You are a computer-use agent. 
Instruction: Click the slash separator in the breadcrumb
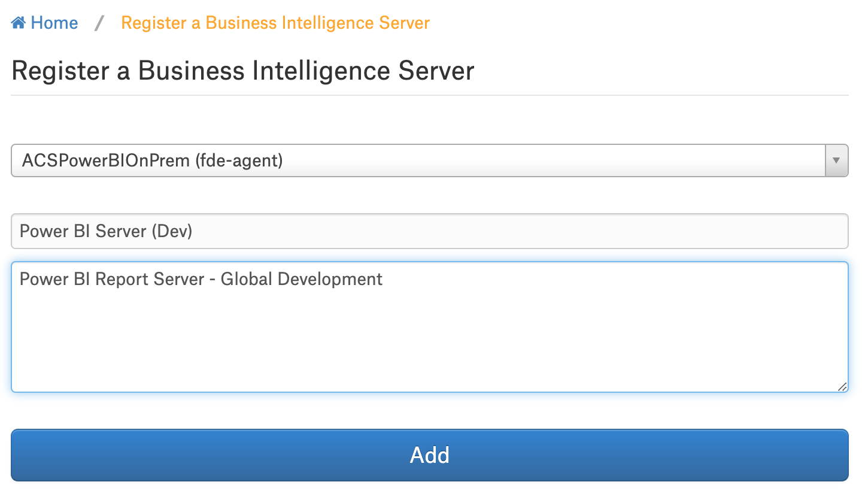(x=99, y=23)
